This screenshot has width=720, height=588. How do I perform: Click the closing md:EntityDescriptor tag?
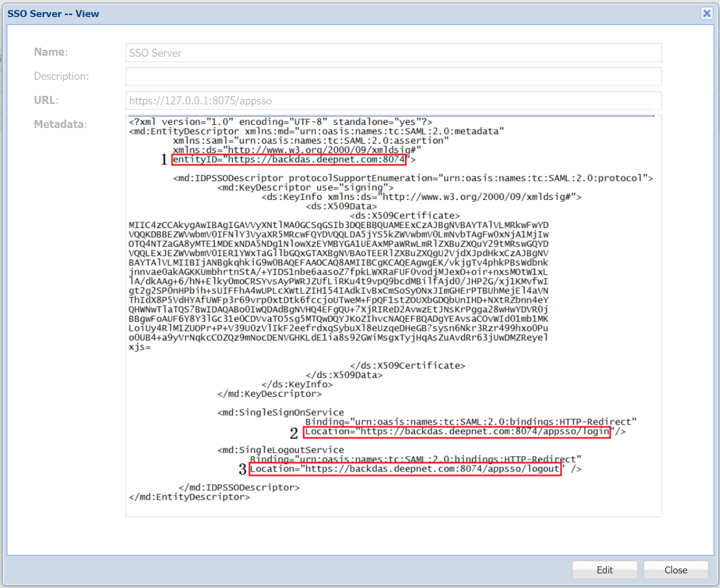[x=189, y=497]
